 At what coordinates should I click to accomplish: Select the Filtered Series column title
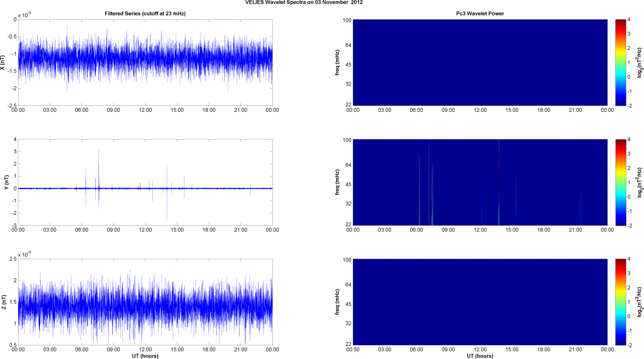145,13
